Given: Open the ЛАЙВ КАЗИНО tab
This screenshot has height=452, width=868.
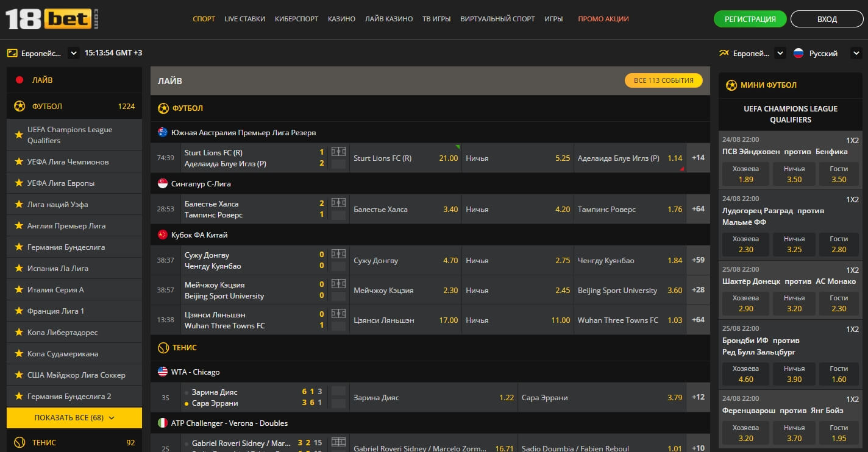Looking at the screenshot, I should pyautogui.click(x=389, y=19).
